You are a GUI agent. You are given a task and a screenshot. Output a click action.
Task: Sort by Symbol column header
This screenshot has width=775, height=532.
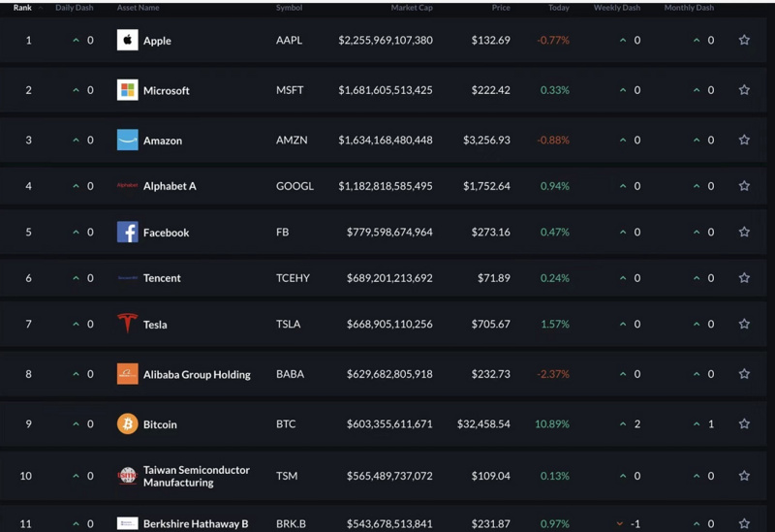[289, 8]
